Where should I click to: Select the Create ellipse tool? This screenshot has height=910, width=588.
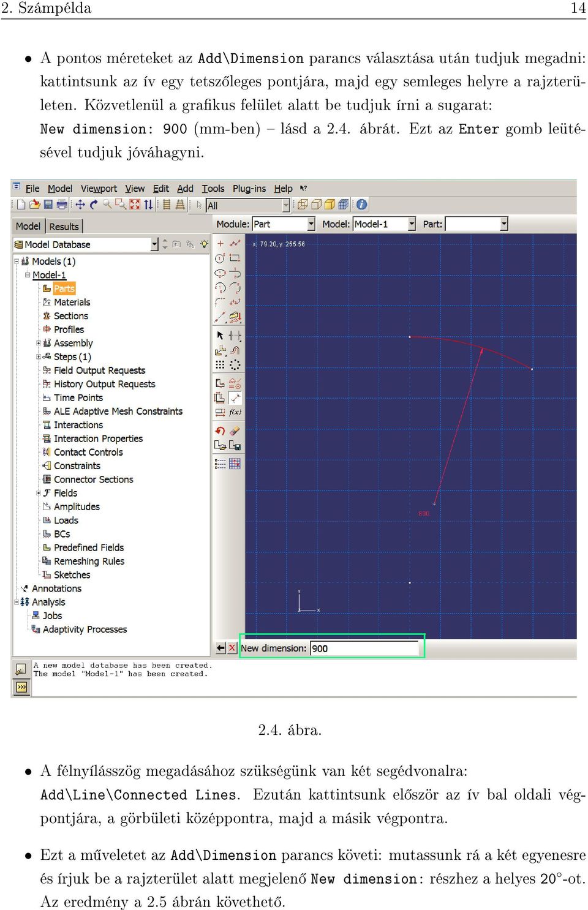click(x=221, y=273)
